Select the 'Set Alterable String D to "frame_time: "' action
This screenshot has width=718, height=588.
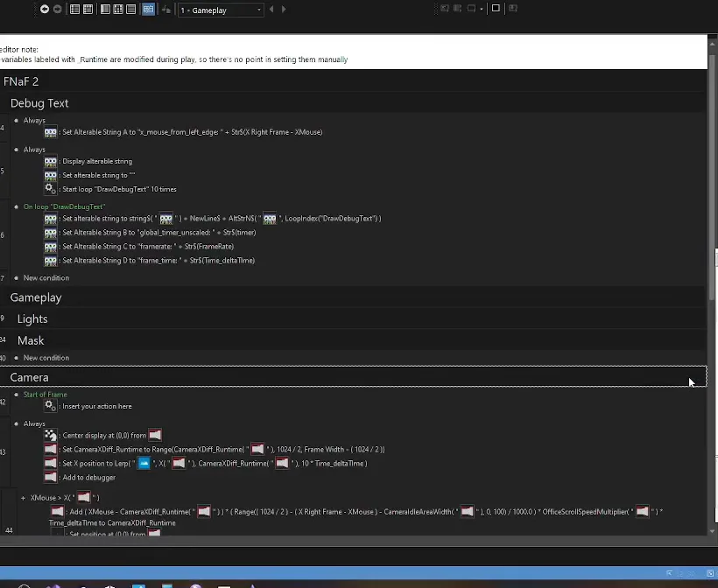tap(158, 261)
